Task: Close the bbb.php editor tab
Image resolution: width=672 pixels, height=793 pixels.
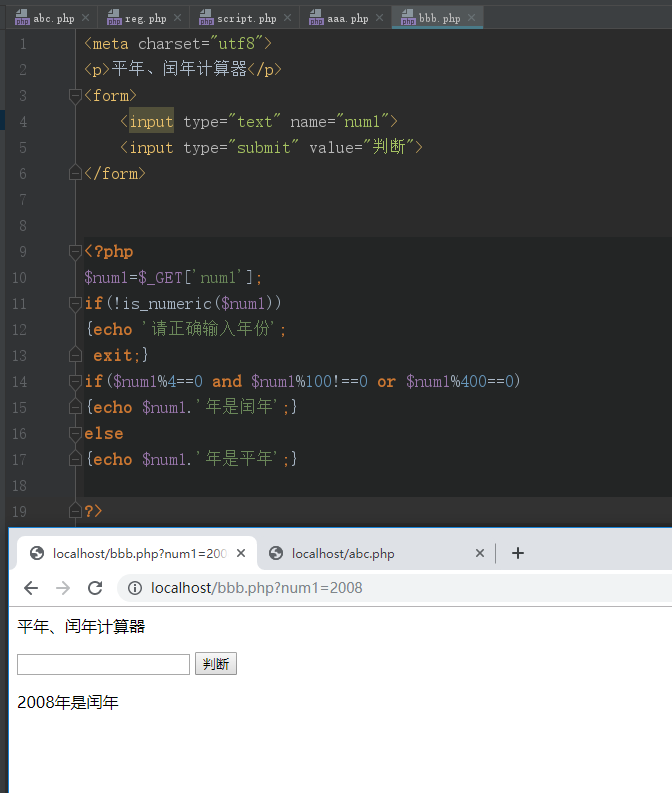Action: tap(472, 18)
